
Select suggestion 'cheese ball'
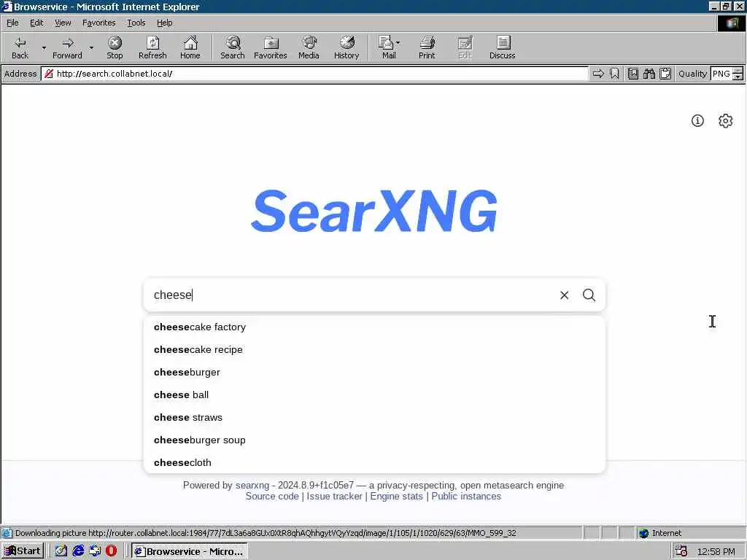click(374, 394)
